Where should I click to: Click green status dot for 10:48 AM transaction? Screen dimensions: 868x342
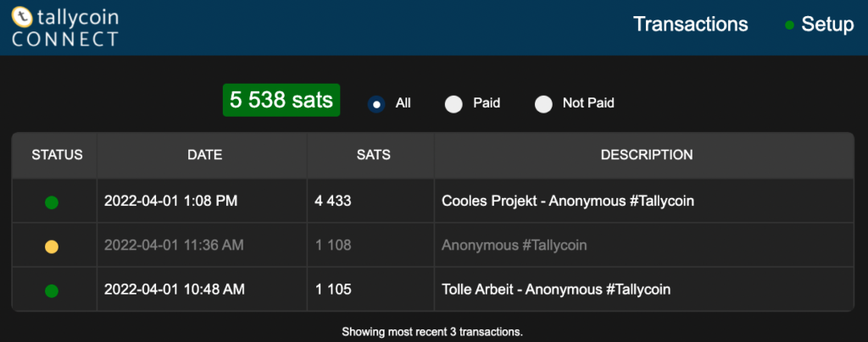click(x=52, y=290)
